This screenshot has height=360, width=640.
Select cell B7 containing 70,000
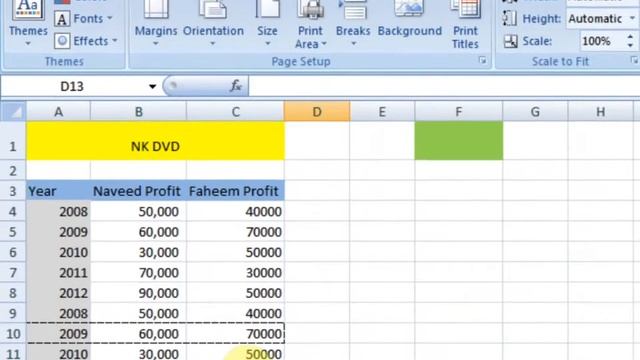coord(138,272)
